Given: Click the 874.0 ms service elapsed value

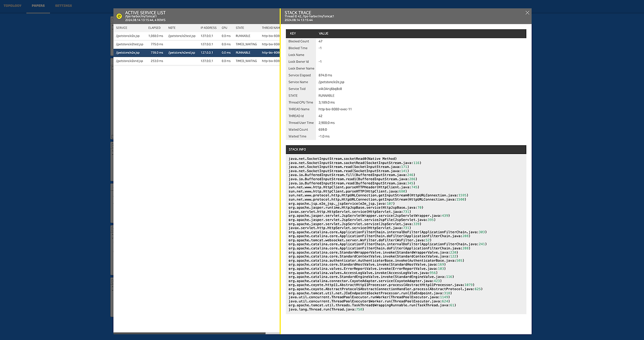Looking at the screenshot, I should pyautogui.click(x=326, y=75).
